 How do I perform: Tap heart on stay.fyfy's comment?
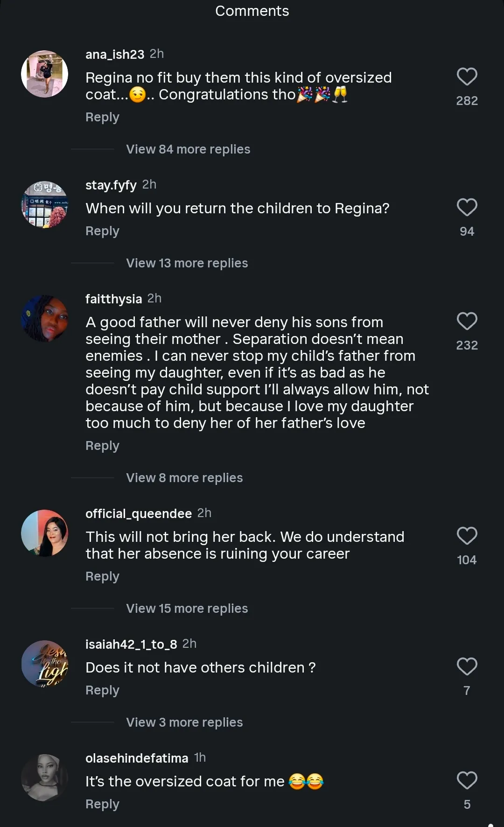point(467,208)
